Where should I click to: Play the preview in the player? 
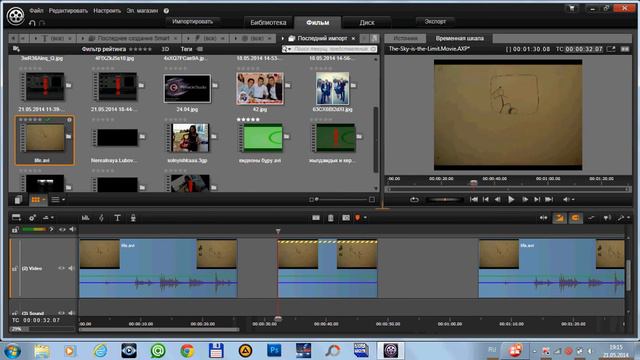pos(511,200)
